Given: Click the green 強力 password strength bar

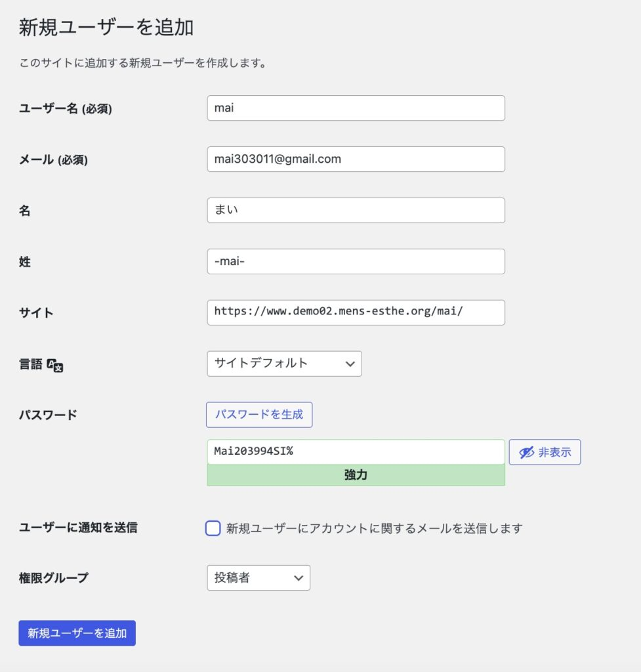Looking at the screenshot, I should 356,475.
